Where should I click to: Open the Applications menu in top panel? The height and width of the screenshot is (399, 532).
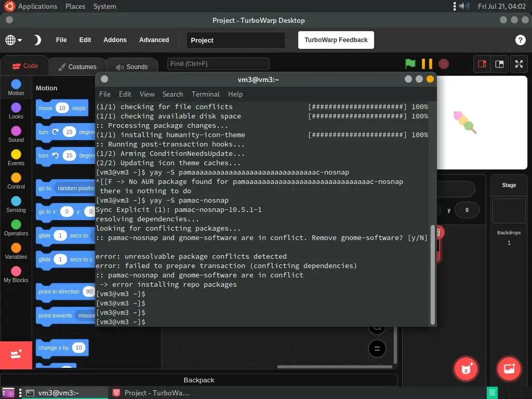[37, 6]
